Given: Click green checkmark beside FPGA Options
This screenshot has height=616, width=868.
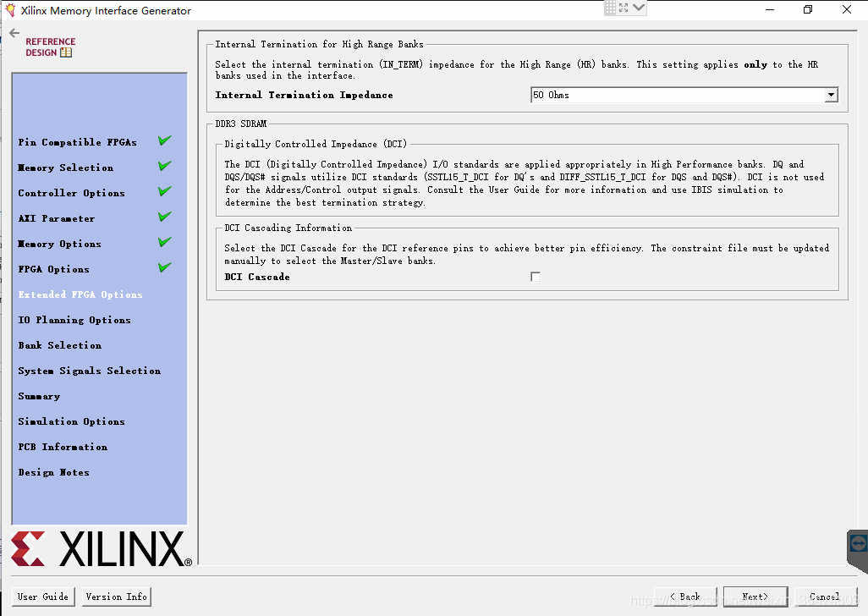Looking at the screenshot, I should tap(164, 268).
